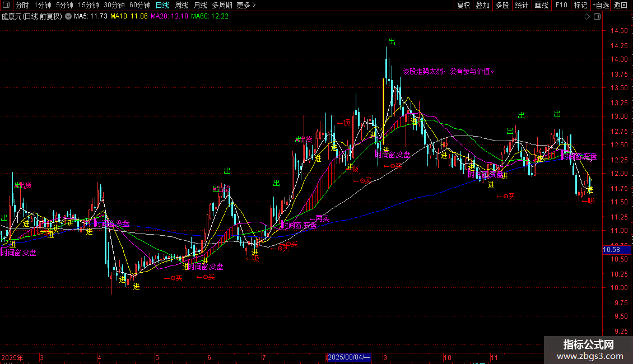Viewport: 633px width, 364px height.
Task: Select the 1分钟 period tab
Action: click(x=43, y=5)
